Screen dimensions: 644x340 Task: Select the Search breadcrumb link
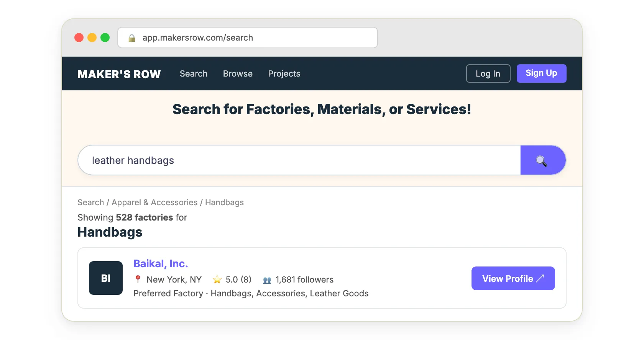point(90,203)
